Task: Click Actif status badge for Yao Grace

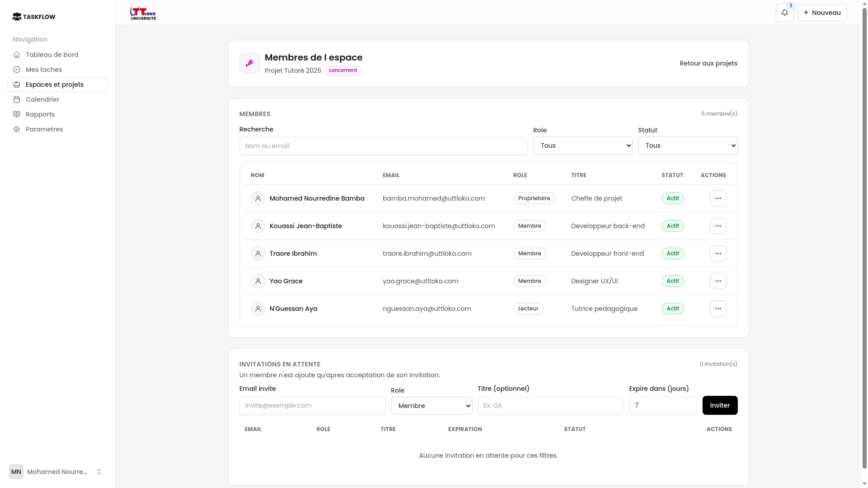Action: tap(673, 281)
